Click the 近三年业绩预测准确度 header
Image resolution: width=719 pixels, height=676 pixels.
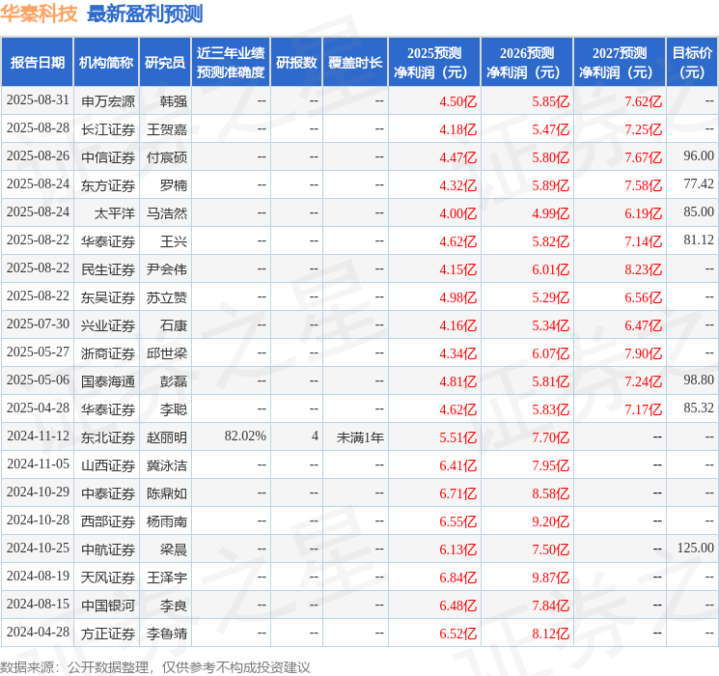[231, 62]
